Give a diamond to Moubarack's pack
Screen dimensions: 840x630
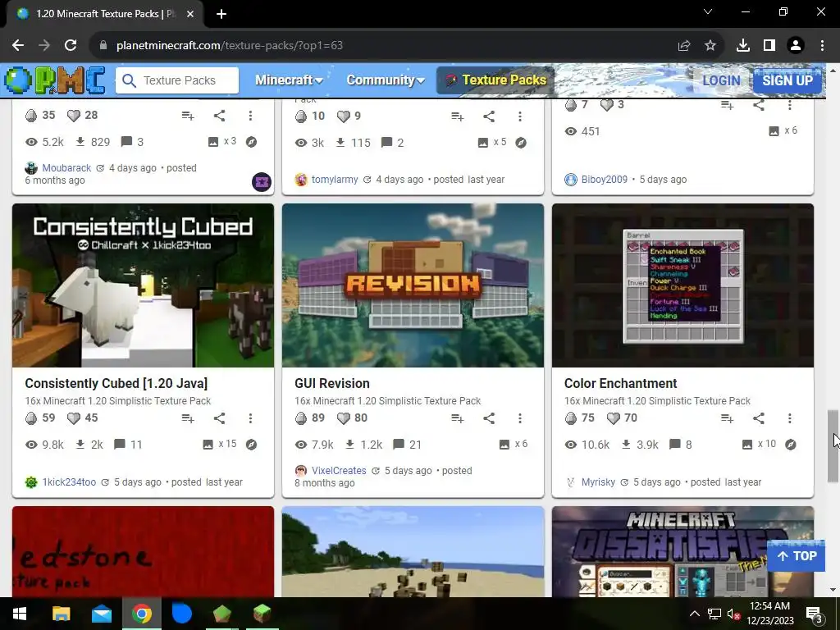coord(32,115)
